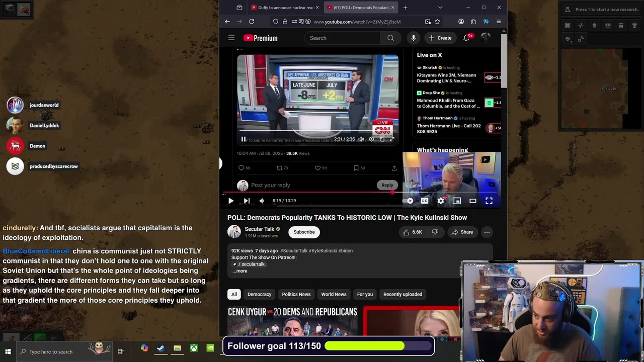Dislike the Kyle Kulinski video

click(x=435, y=232)
